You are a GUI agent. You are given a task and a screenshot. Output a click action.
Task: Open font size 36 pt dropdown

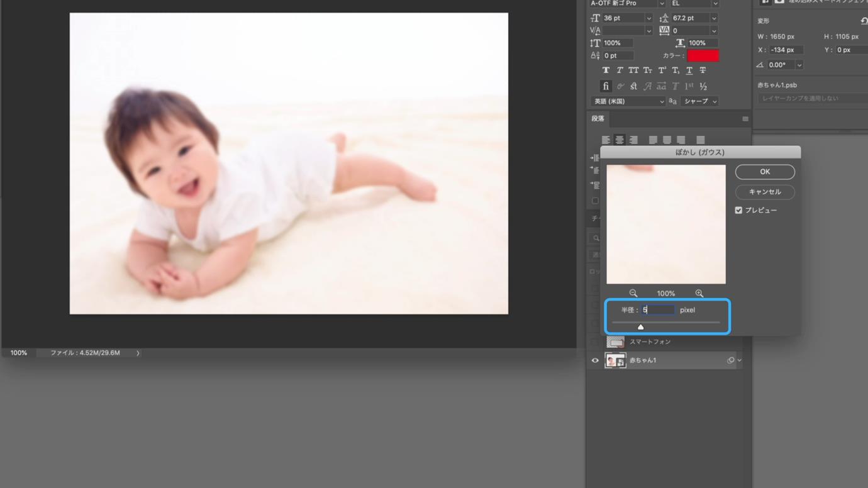648,18
